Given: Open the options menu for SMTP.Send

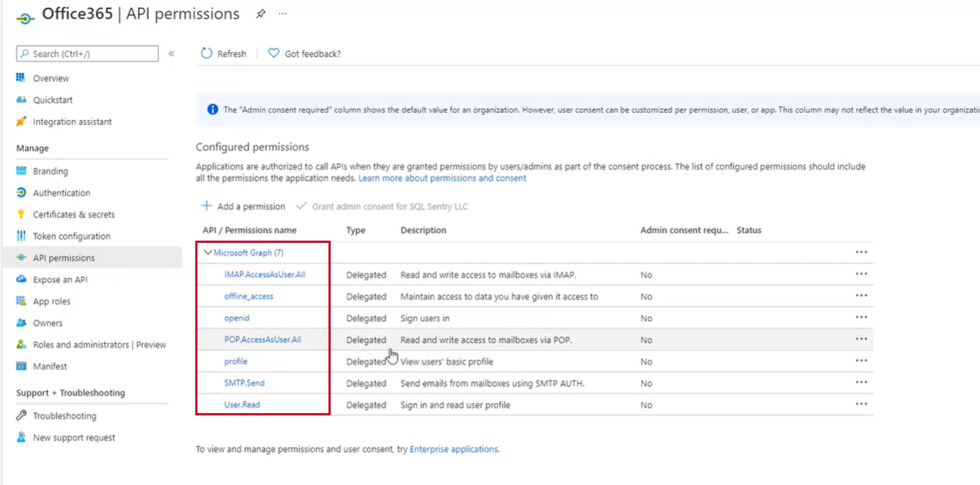Looking at the screenshot, I should [x=861, y=382].
